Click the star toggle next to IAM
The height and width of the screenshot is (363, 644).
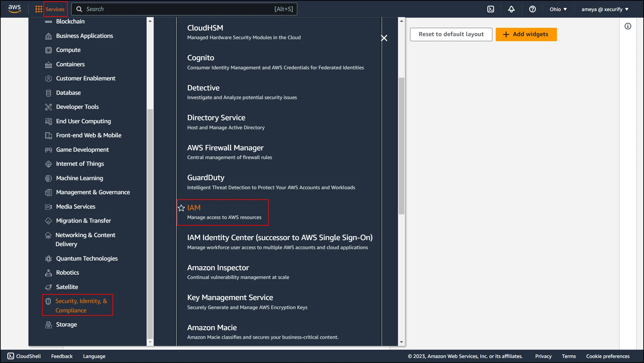click(181, 207)
